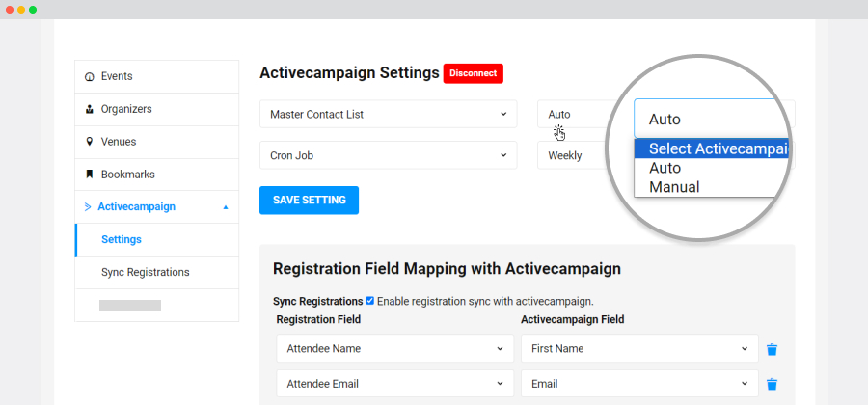The image size is (868, 405).
Task: Open the Organizers sidebar item
Action: click(x=156, y=109)
